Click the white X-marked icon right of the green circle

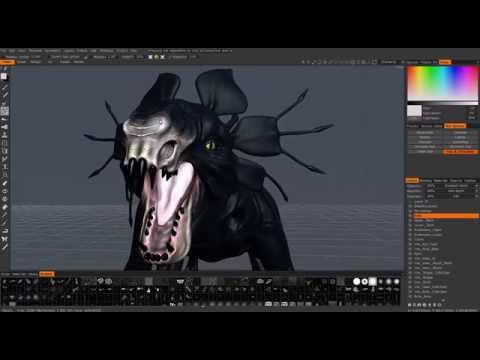[162, 57]
